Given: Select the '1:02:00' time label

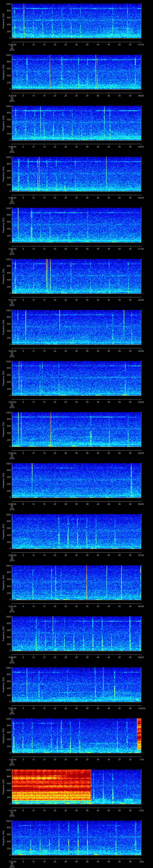Looking at the screenshot, I should pos(12,861).
